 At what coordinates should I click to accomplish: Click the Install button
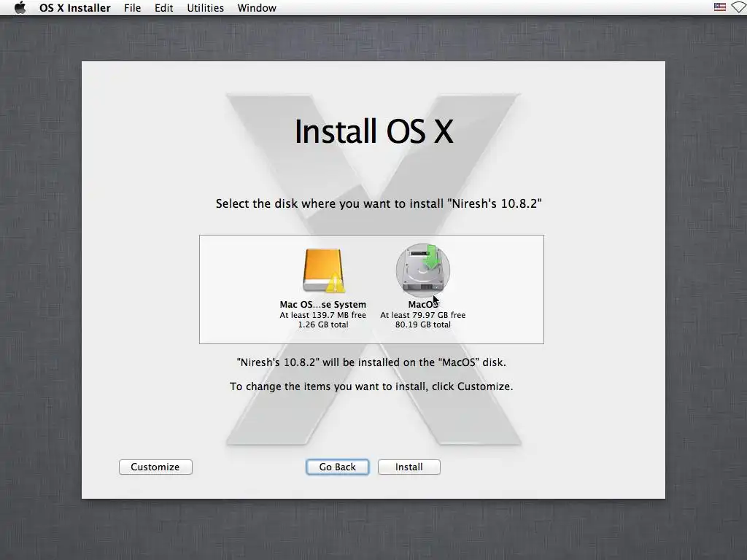tap(409, 467)
